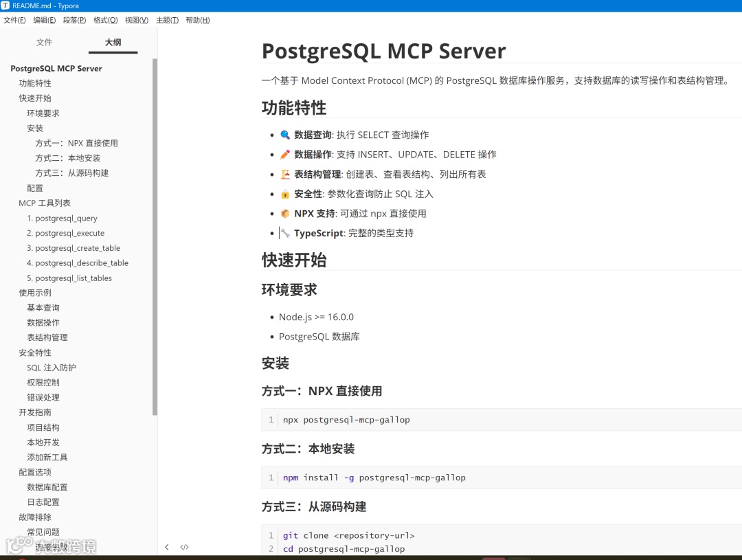Open 错误处理 in the outline
The width and height of the screenshot is (742, 560).
click(x=43, y=398)
